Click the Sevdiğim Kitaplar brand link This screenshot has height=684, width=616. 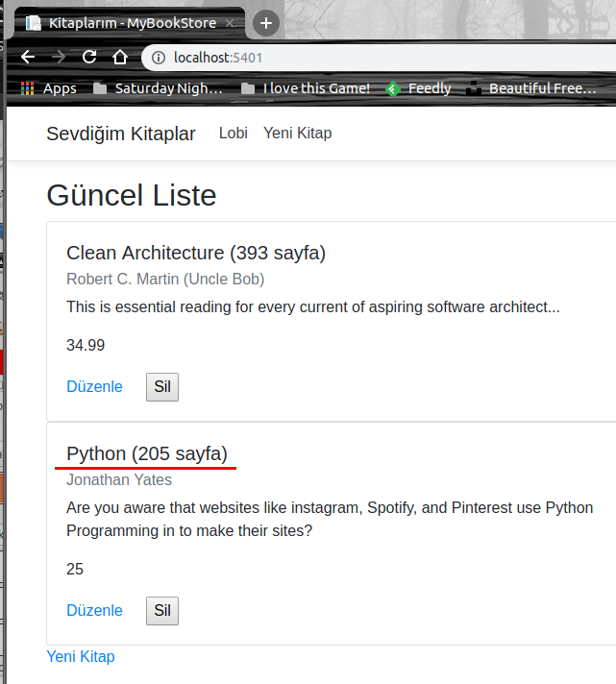pyautogui.click(x=121, y=134)
